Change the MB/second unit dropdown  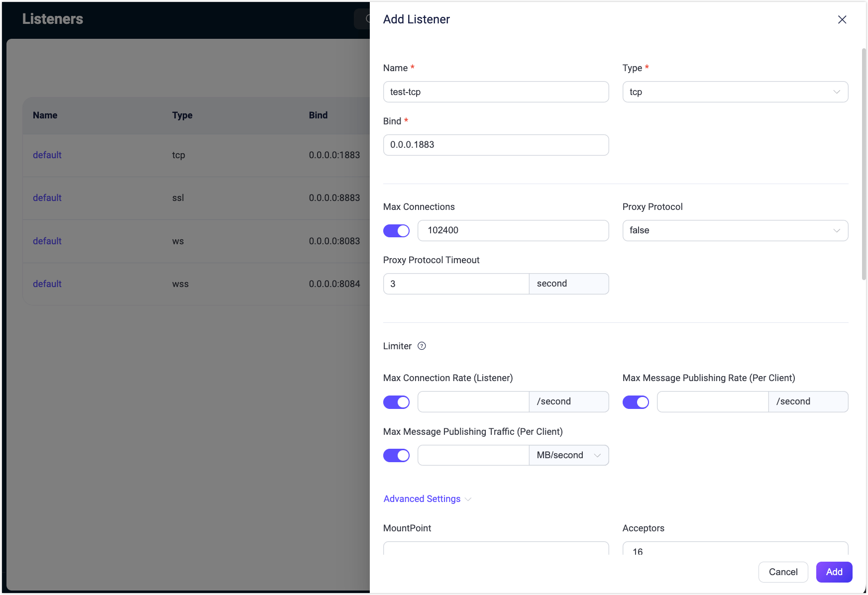(x=568, y=455)
